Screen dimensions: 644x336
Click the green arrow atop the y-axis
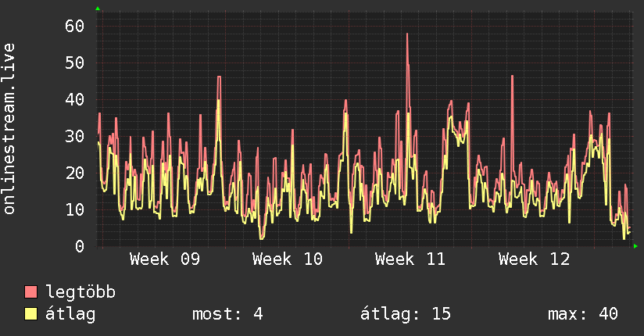pyautogui.click(x=98, y=9)
